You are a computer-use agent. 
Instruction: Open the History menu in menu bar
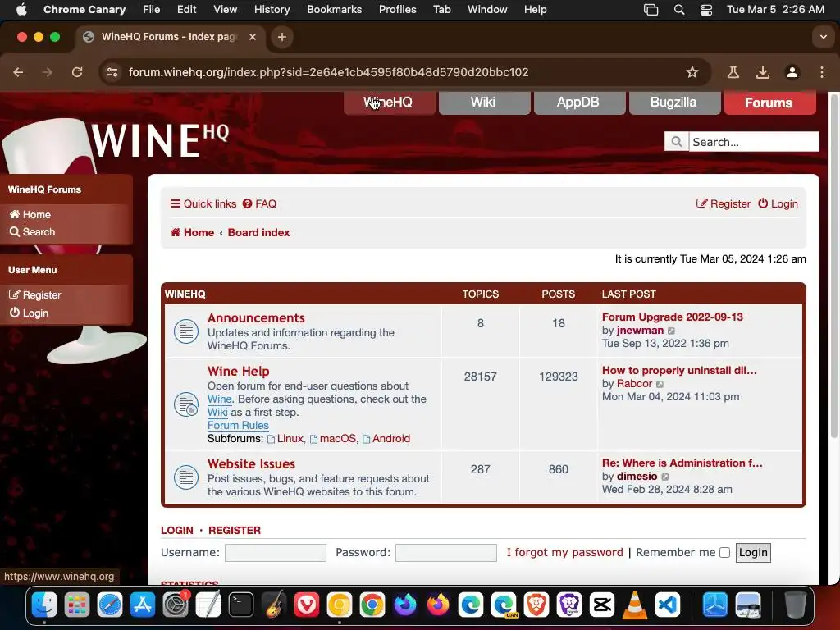(272, 10)
